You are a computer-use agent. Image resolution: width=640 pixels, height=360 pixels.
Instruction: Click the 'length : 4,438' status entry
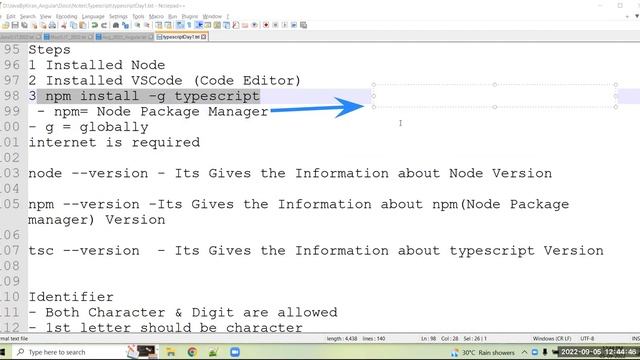[x=342, y=338]
